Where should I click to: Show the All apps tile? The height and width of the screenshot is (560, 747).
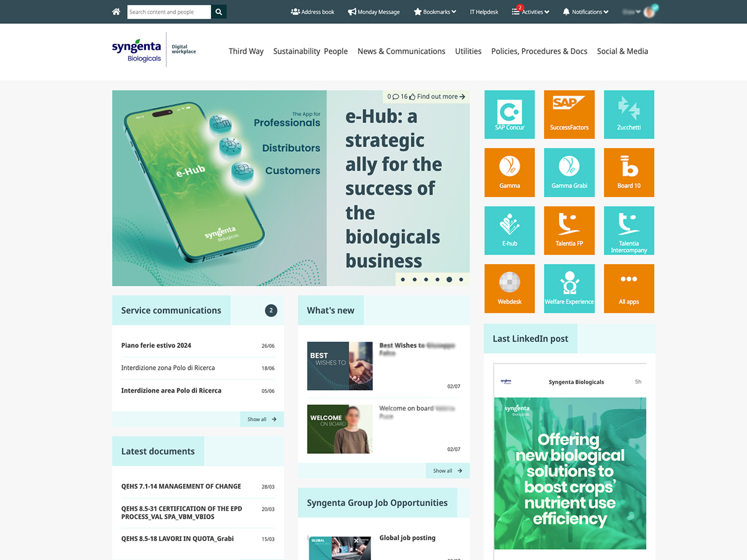(629, 289)
